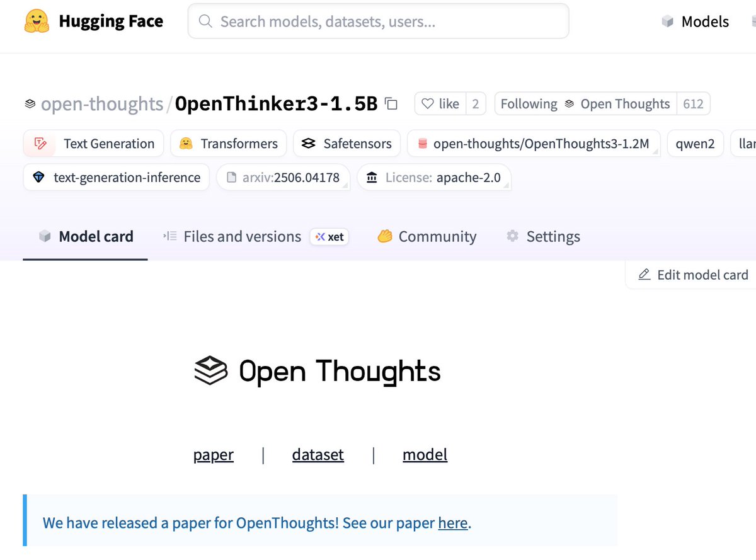
Task: Open the Hugging Face home text link
Action: (x=111, y=21)
